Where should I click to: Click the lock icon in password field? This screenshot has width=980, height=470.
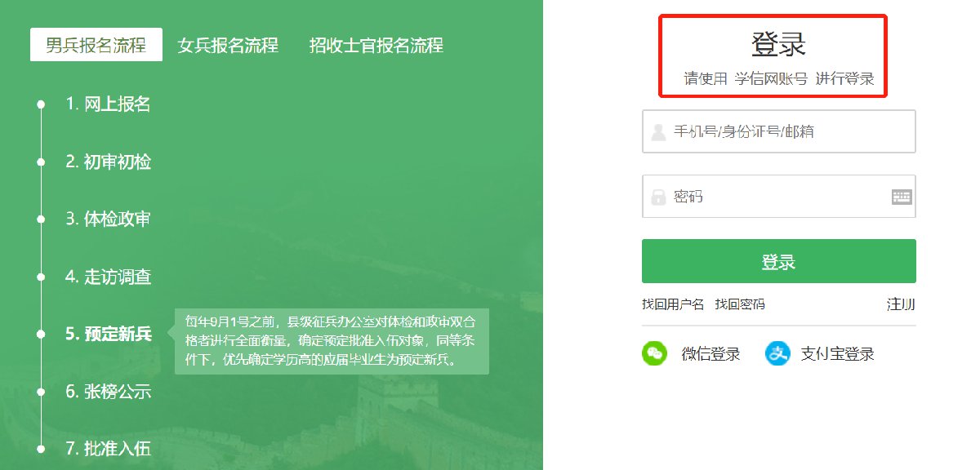(x=659, y=197)
